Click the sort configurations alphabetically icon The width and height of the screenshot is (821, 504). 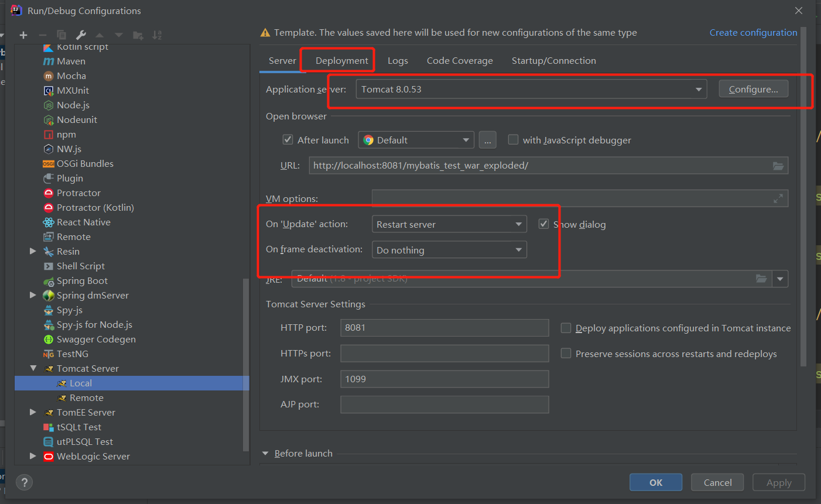(157, 35)
